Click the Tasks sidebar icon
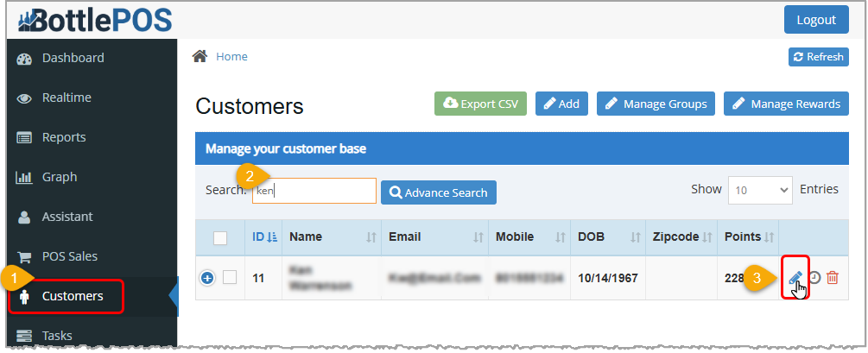Screen dimensions: 868x353 click(24, 336)
